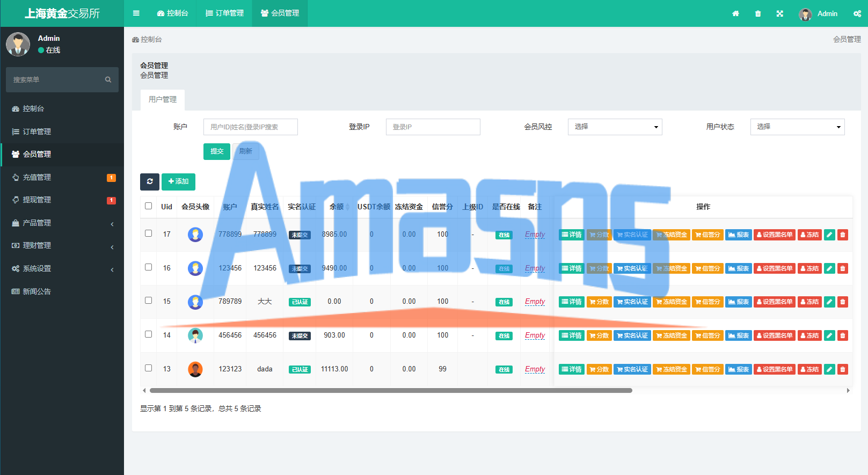Open settings cogs icon at top right
This screenshot has height=475, width=868.
[857, 13]
